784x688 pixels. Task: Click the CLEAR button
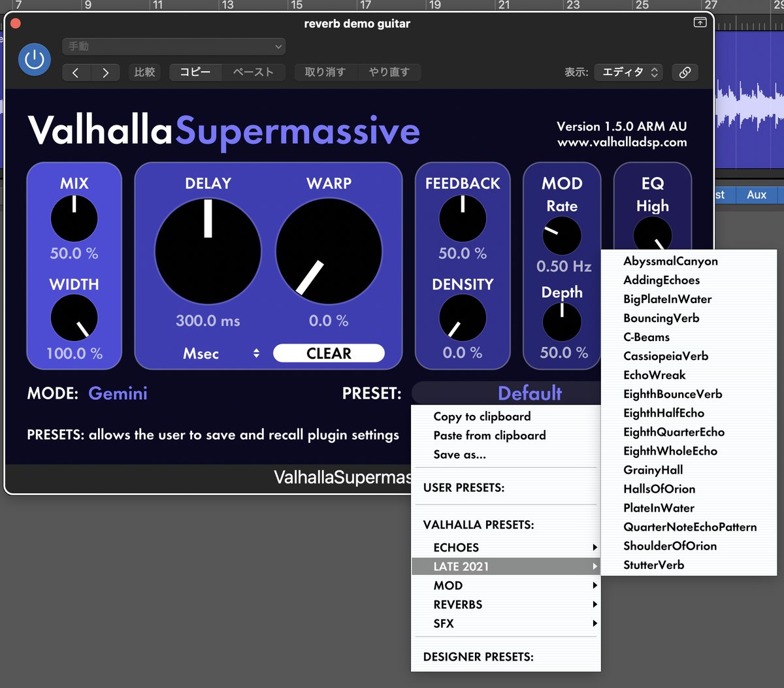[329, 353]
